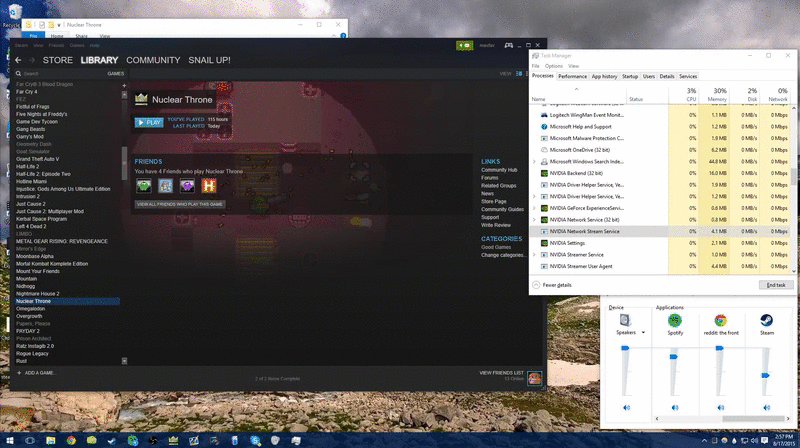Image resolution: width=800 pixels, height=448 pixels.
Task: Open Chrome from the taskbar
Action: (x=71, y=440)
